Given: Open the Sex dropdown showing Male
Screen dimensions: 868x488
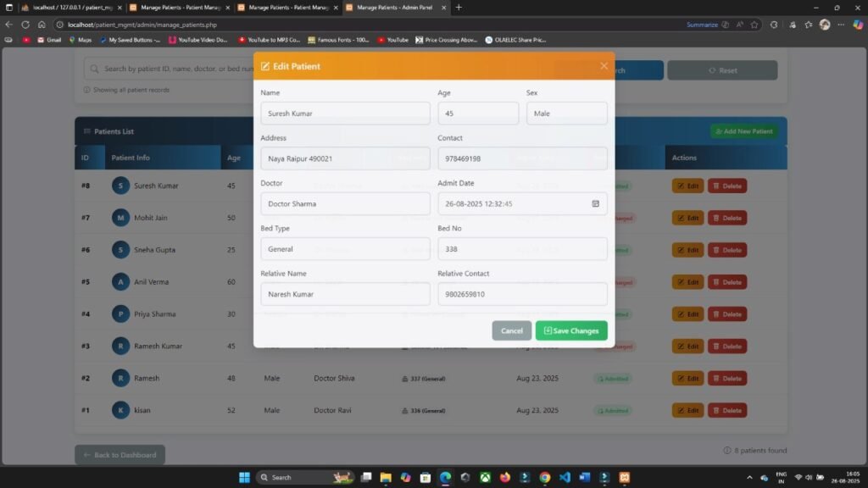Looking at the screenshot, I should (x=566, y=113).
